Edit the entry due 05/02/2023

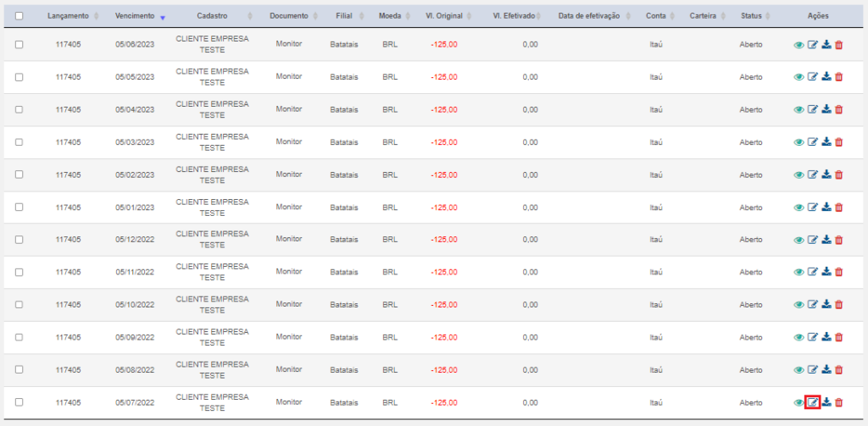(x=813, y=175)
